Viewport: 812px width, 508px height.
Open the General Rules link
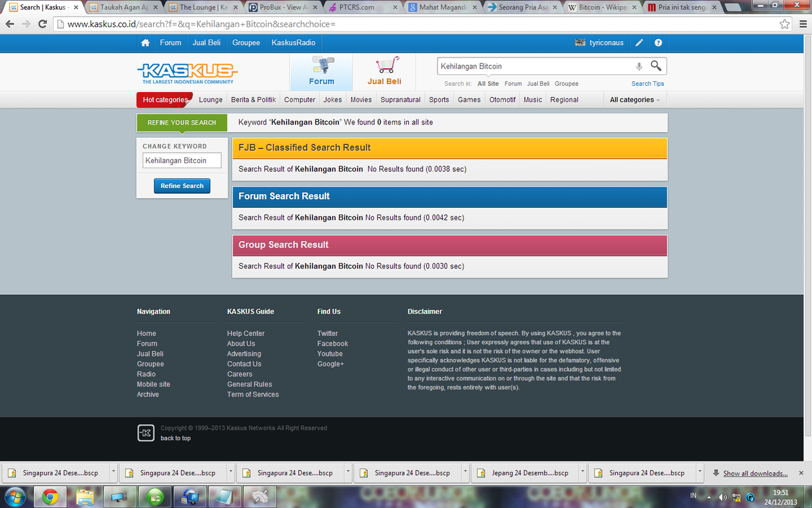point(249,384)
